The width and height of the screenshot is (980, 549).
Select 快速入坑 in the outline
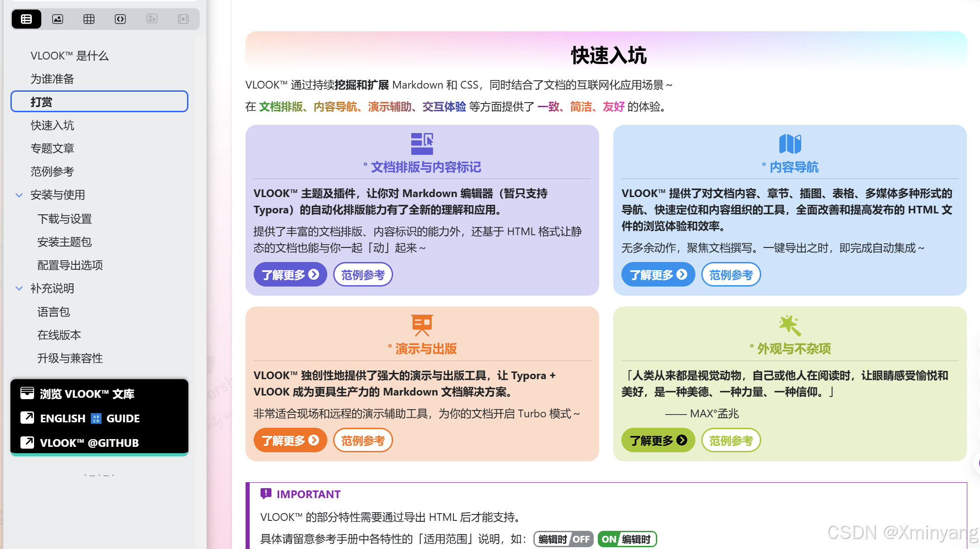tap(52, 125)
